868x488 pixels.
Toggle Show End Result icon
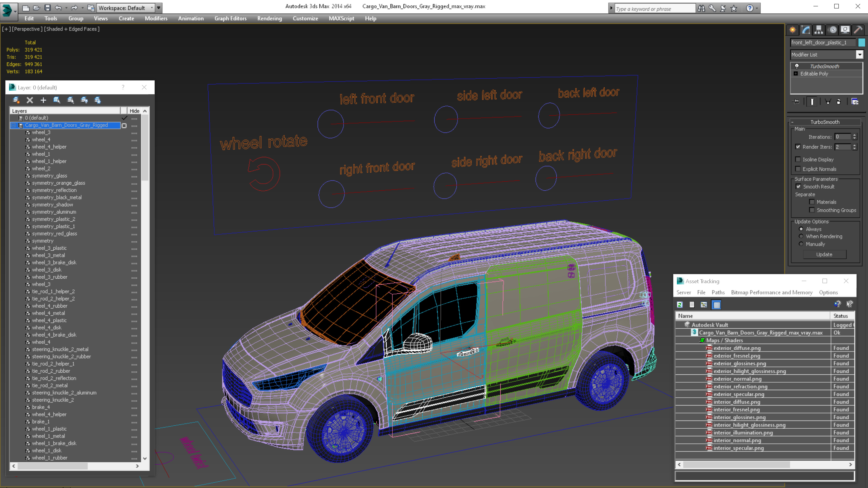click(x=812, y=102)
